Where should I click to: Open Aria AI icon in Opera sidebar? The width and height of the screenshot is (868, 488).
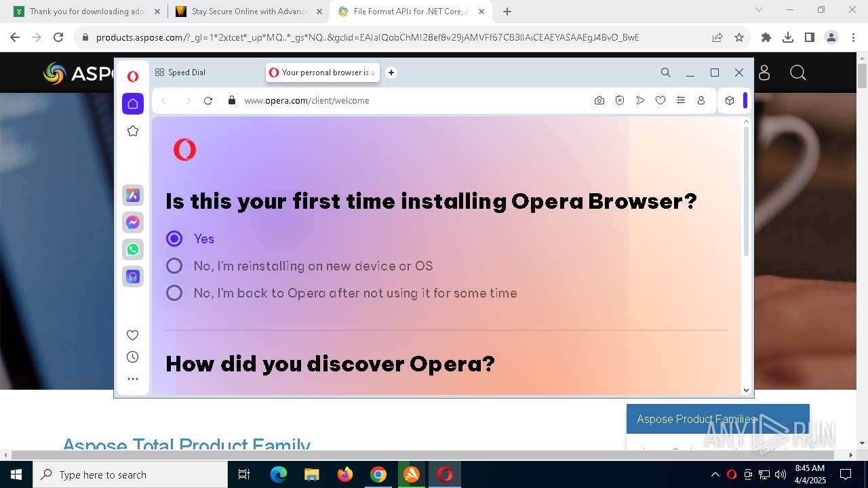133,195
